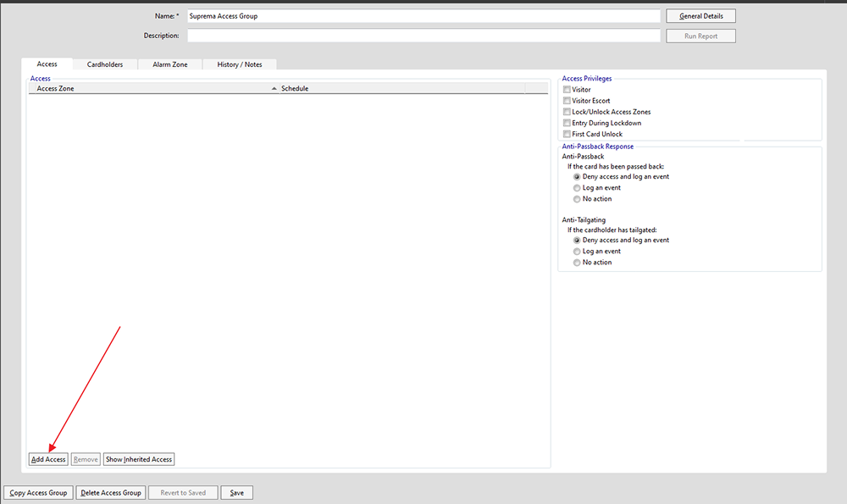847x504 pixels.
Task: Go to the History / Notes tab
Action: click(x=240, y=64)
